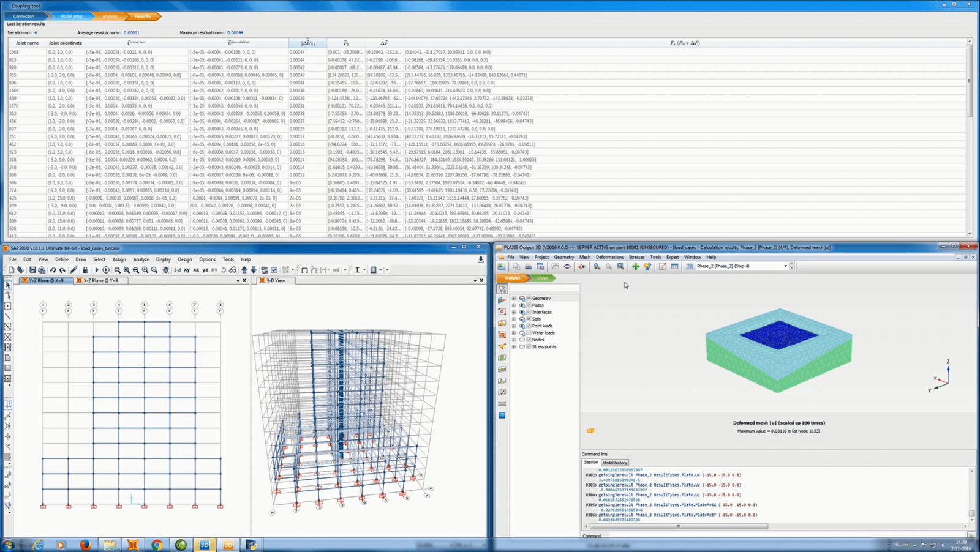
Task: Click the green move arrows icon in PLAXIS
Action: pos(635,266)
